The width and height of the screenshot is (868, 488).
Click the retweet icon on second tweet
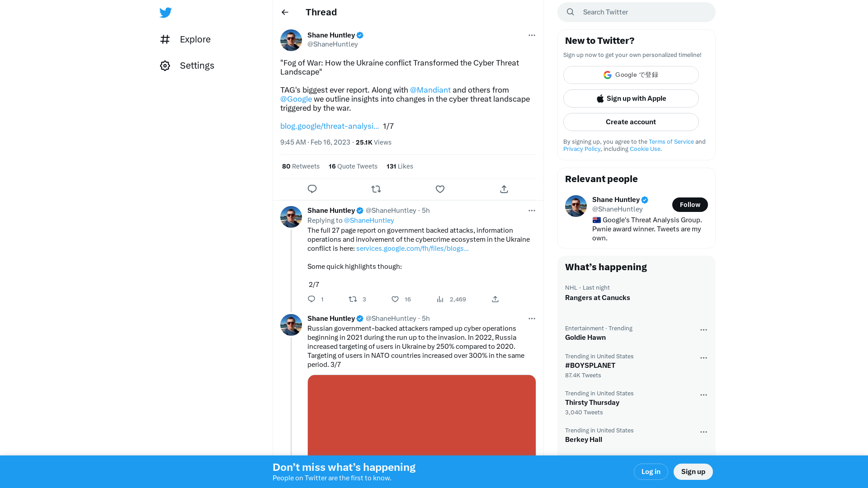(352, 299)
